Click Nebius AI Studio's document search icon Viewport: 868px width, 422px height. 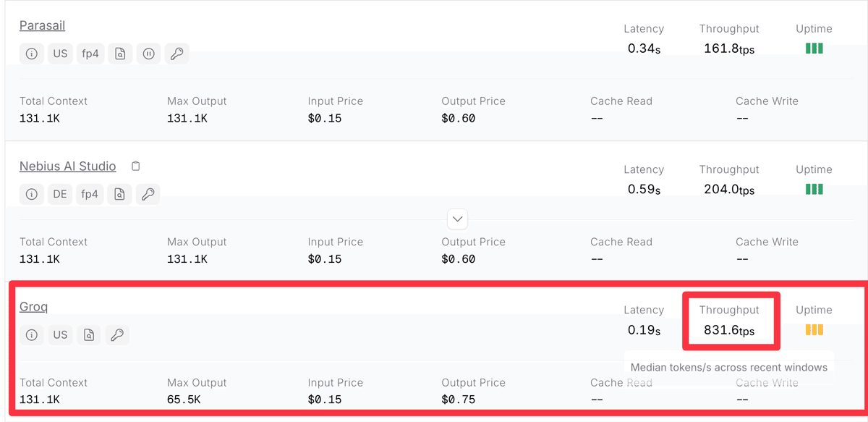[120, 194]
